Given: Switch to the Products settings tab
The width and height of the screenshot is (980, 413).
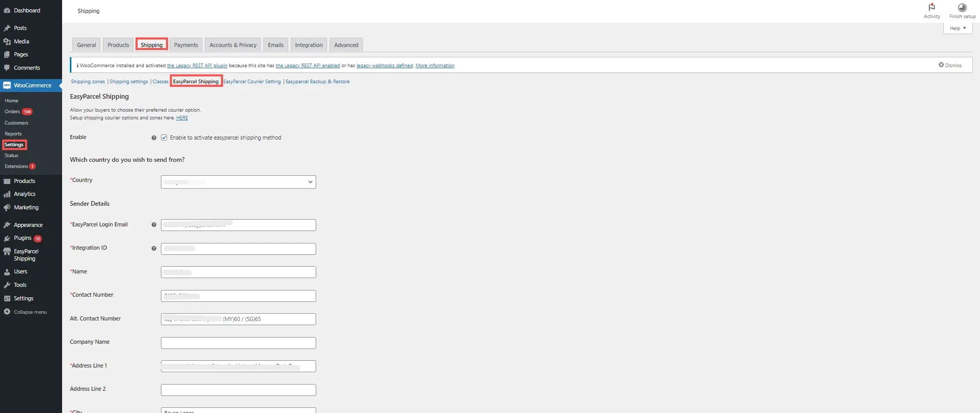Looking at the screenshot, I should tap(118, 45).
